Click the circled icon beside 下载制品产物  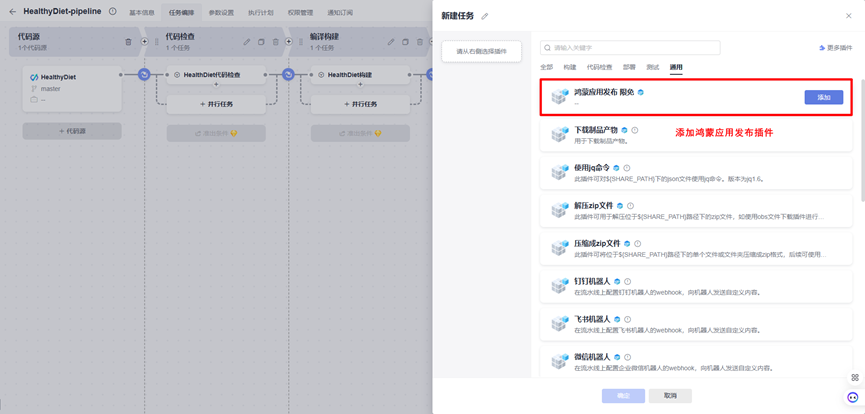[634, 130]
